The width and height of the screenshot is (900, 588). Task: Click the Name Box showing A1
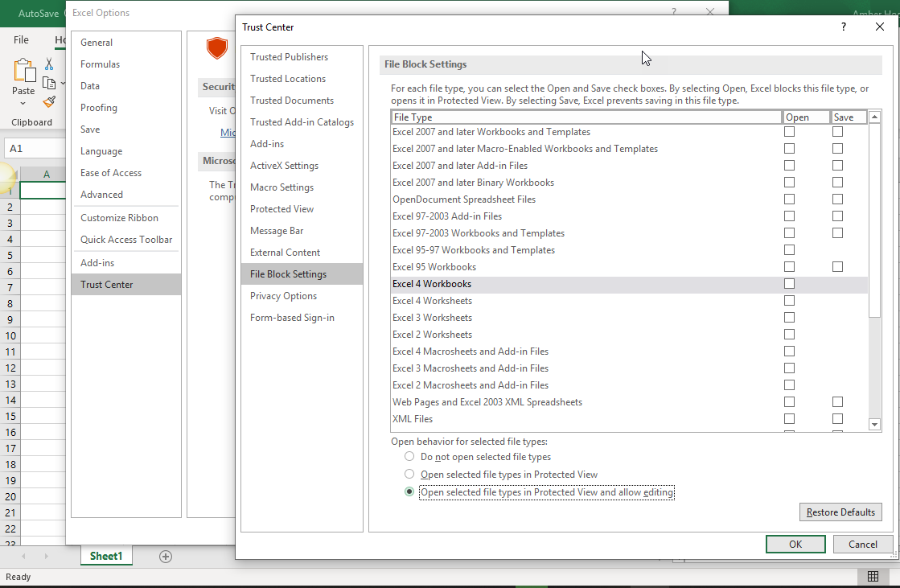[35, 148]
